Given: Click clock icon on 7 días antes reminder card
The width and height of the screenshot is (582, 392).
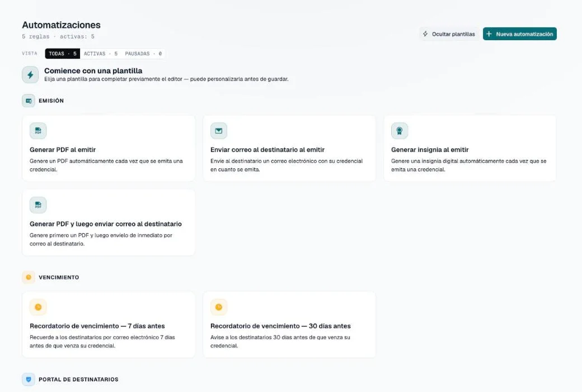Looking at the screenshot, I should pos(38,307).
